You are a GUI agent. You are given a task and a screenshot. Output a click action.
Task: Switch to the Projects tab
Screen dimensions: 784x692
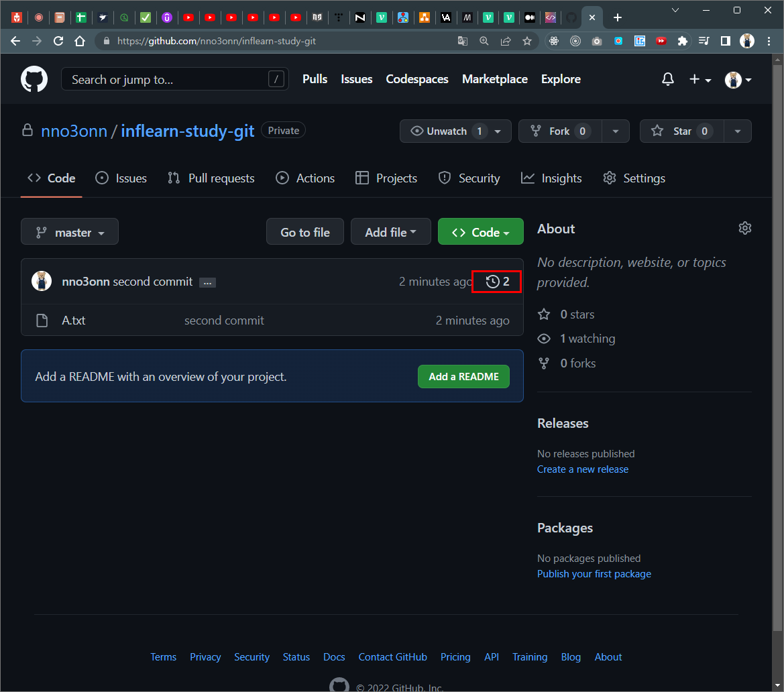point(386,178)
